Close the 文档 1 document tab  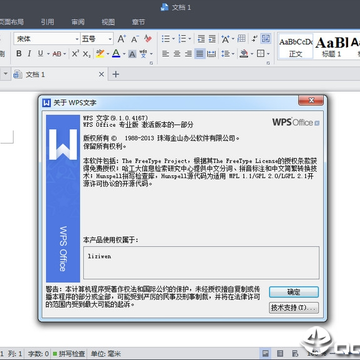coord(102,75)
